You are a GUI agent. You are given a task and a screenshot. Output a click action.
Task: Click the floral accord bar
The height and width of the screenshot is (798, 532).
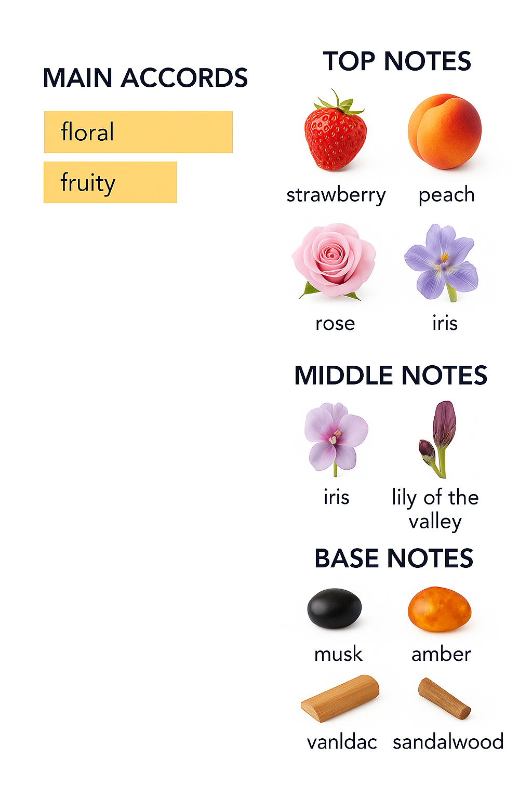point(138,132)
